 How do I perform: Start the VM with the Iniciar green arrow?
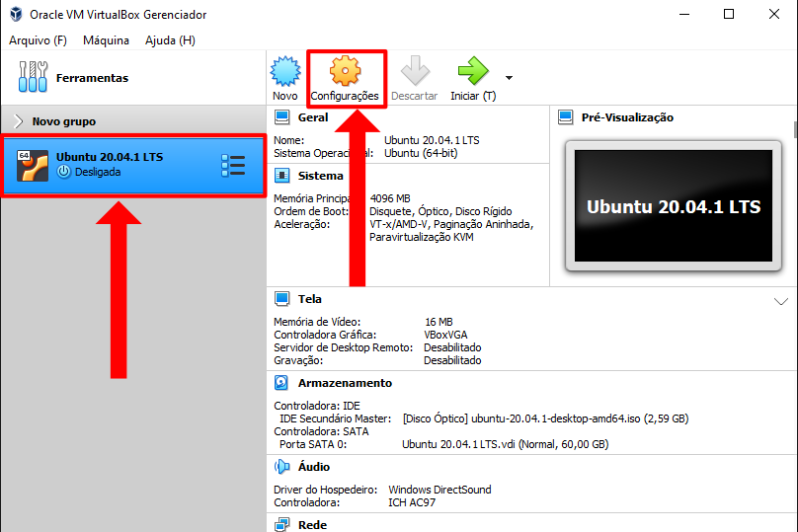click(473, 71)
